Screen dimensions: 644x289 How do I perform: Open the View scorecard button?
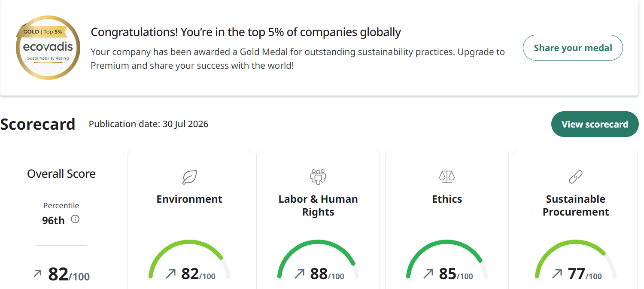(x=595, y=124)
